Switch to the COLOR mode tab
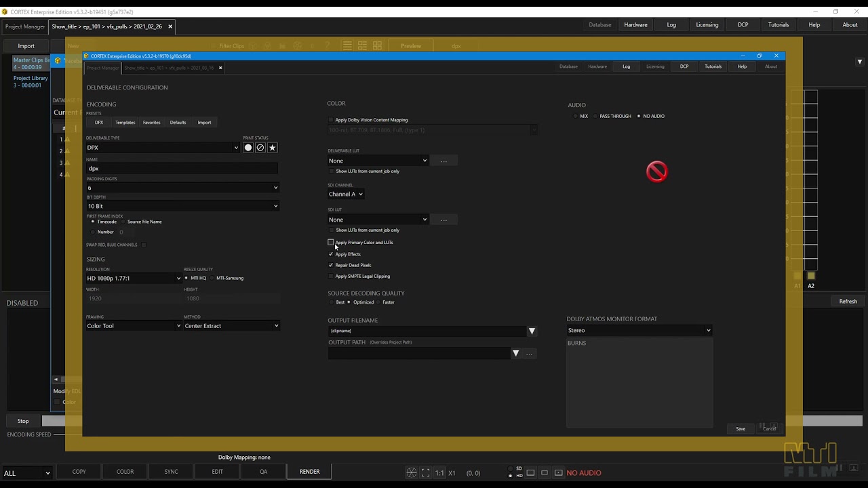The width and height of the screenshot is (868, 488). (x=125, y=472)
